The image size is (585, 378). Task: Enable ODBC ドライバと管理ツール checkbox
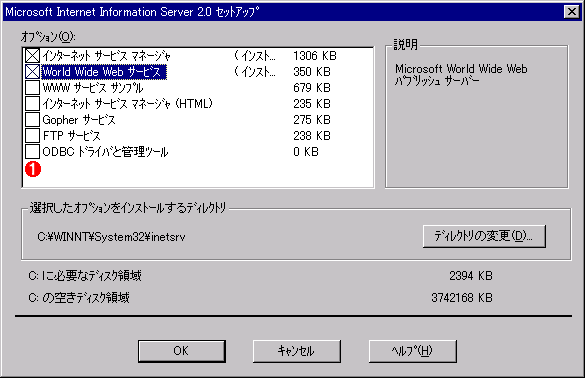coord(32,152)
